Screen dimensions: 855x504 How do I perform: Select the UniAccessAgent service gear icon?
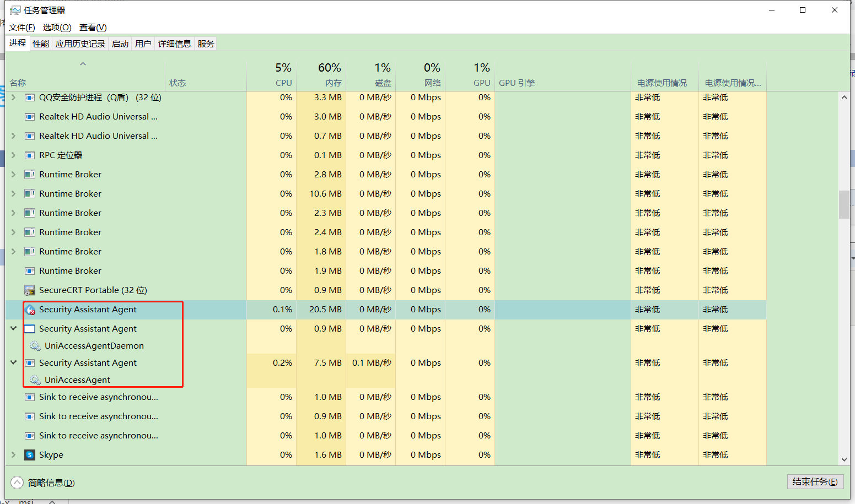pos(35,380)
